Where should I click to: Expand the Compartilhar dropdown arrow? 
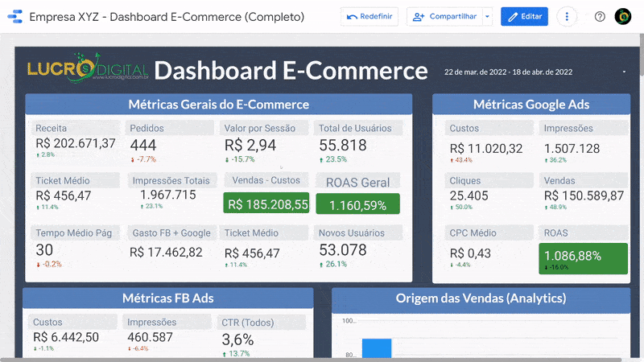tap(487, 16)
